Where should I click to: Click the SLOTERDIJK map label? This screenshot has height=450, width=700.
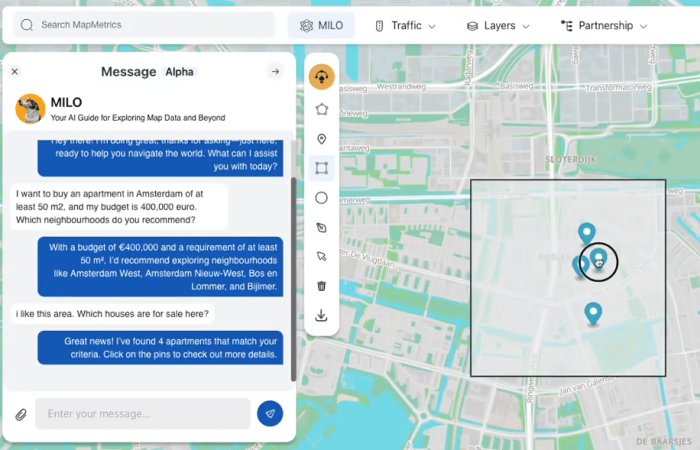(x=571, y=159)
